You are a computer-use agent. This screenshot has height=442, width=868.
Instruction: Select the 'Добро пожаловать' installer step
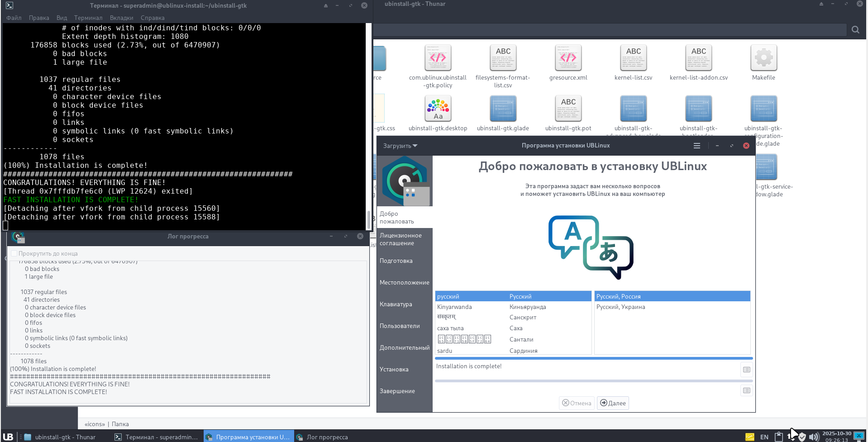click(x=405, y=218)
